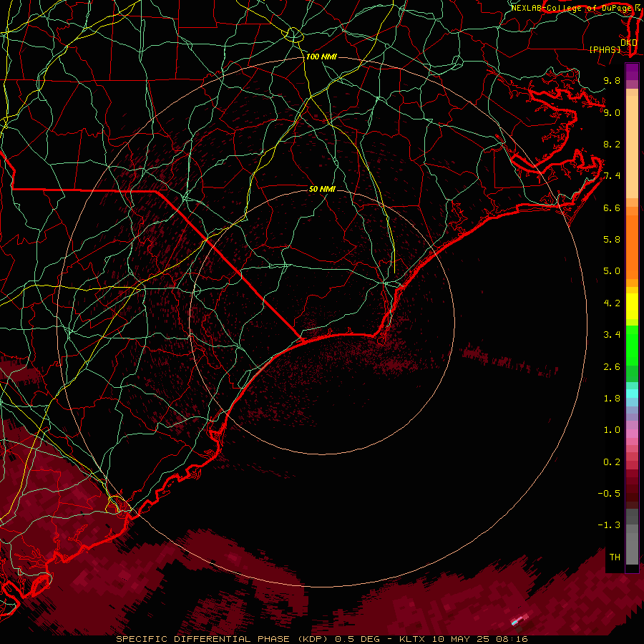Click the 5.8 value on the color scale
This screenshot has width=644, height=644.
(x=612, y=240)
